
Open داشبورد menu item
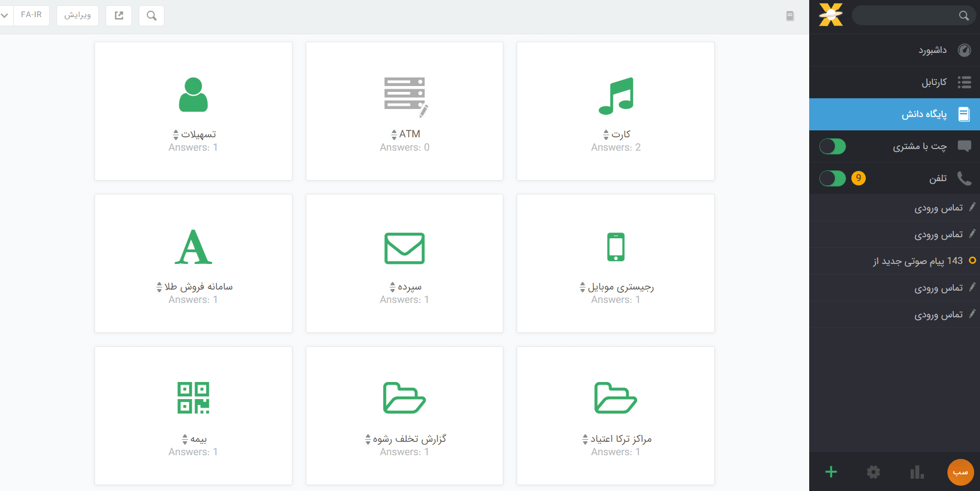(x=895, y=50)
